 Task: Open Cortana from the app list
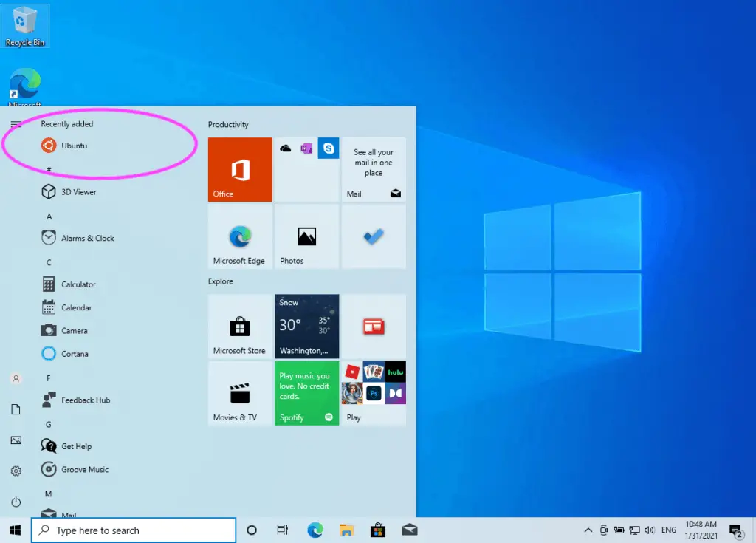[74, 354]
